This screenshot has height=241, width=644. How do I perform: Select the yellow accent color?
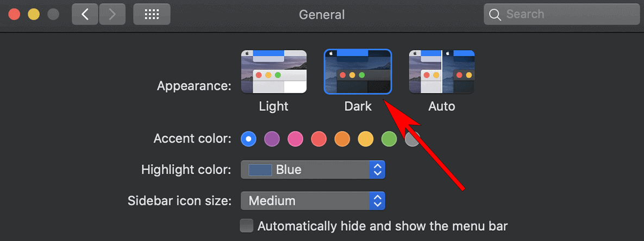click(x=365, y=139)
